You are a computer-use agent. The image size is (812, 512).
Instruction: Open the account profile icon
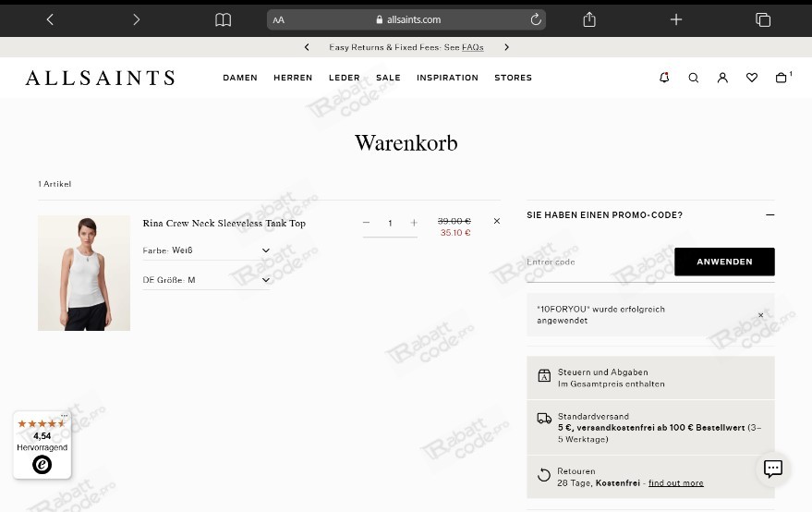[x=722, y=78]
